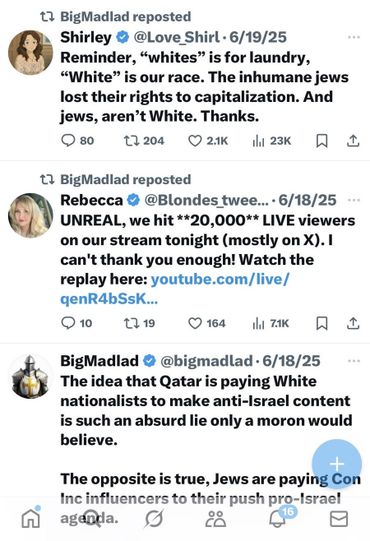The image size is (370, 541).
Task: Open the youtube.com/live replay link
Action: pyautogui.click(x=175, y=289)
